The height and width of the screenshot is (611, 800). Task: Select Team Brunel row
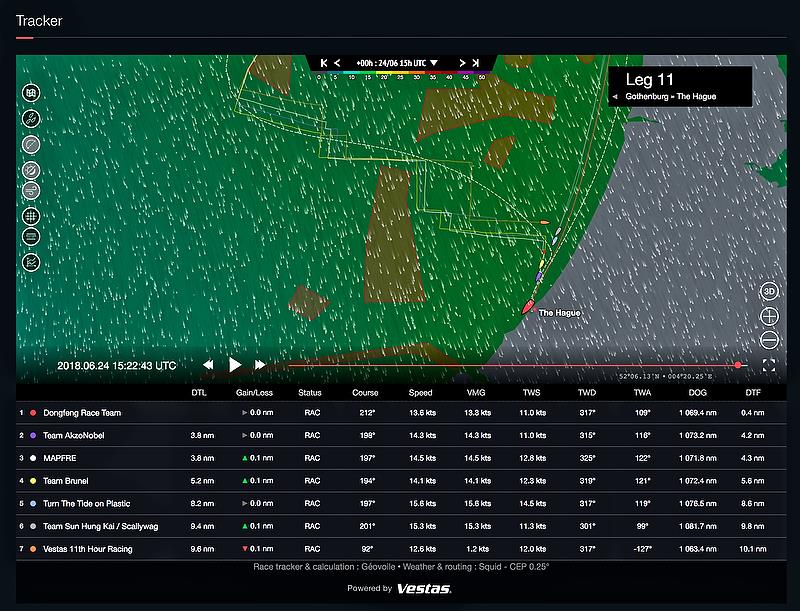pos(401,481)
